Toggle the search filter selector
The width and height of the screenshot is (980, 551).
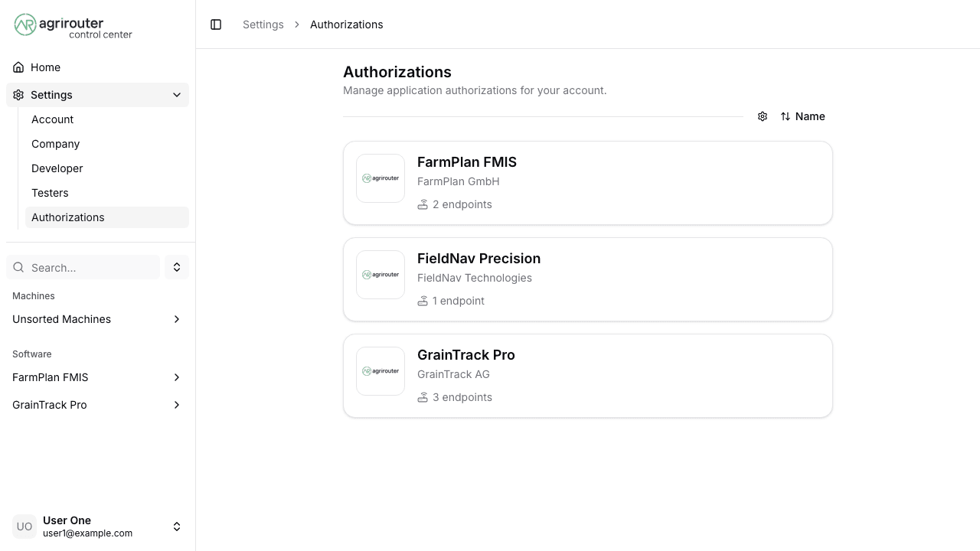[x=177, y=267]
